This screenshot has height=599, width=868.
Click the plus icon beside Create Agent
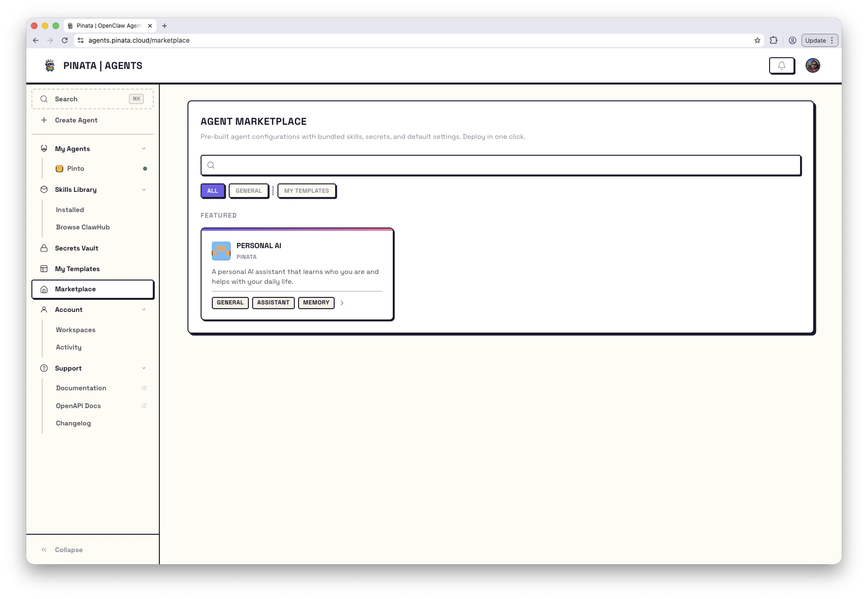click(x=44, y=120)
